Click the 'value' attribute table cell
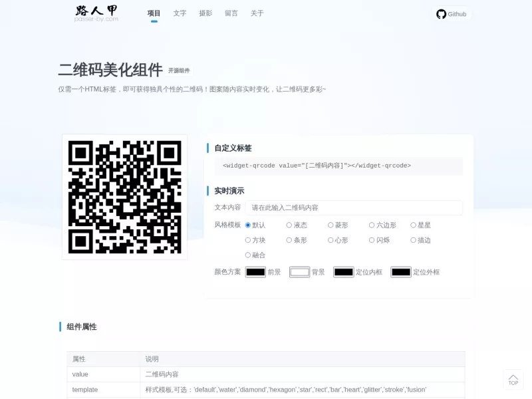Image resolution: width=532 pixels, height=399 pixels. tap(104, 374)
